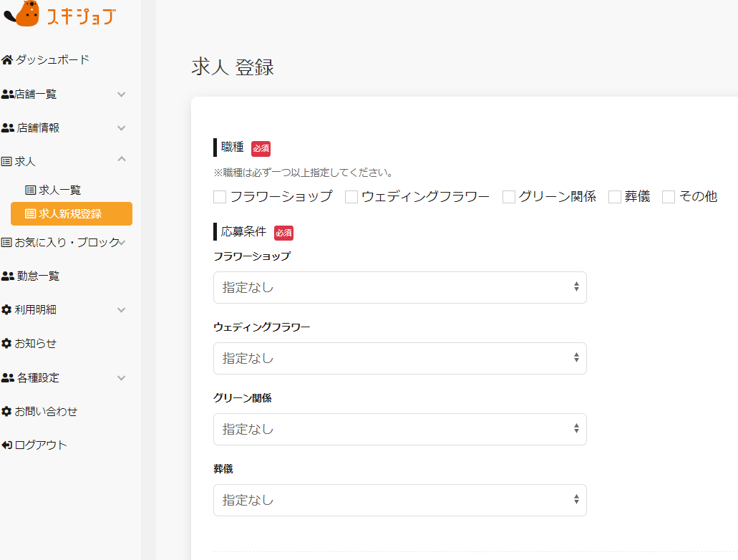Click the 勤怠一覧 people icon
Image resolution: width=738 pixels, height=560 pixels.
(8, 276)
